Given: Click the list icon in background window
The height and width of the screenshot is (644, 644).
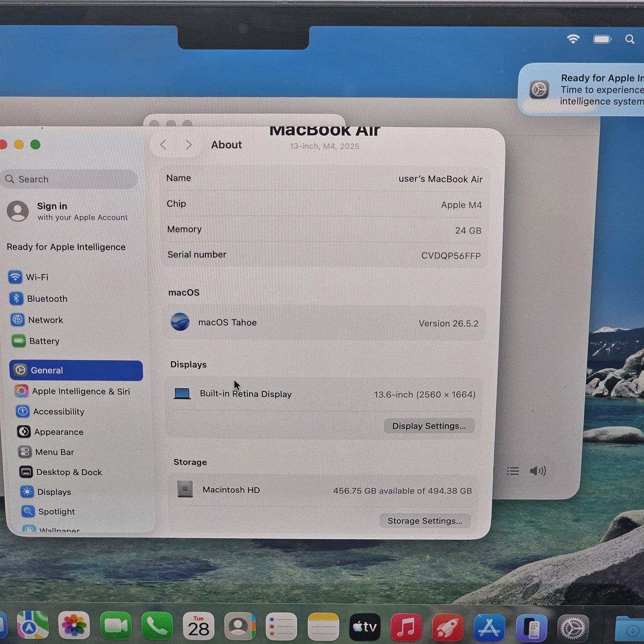Looking at the screenshot, I should [x=513, y=471].
